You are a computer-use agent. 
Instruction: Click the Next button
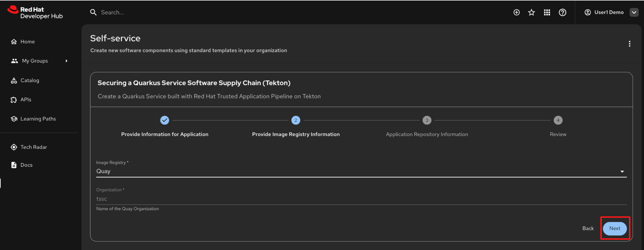[x=615, y=228]
